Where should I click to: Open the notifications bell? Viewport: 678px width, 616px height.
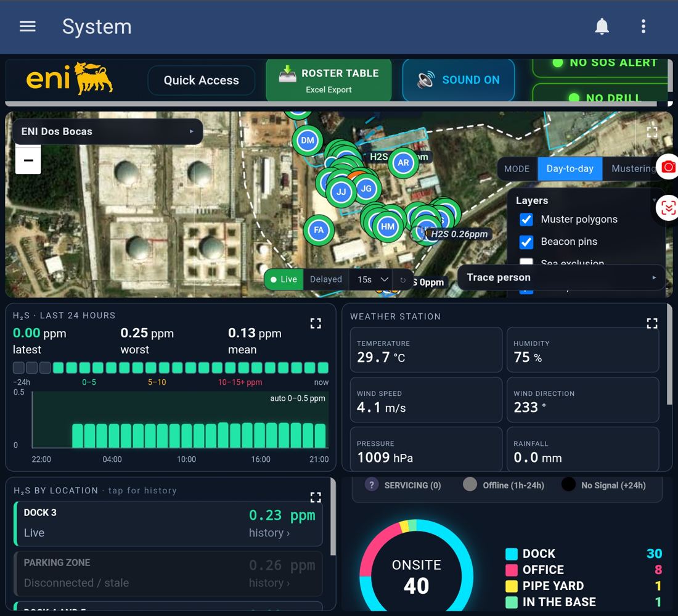pyautogui.click(x=602, y=27)
